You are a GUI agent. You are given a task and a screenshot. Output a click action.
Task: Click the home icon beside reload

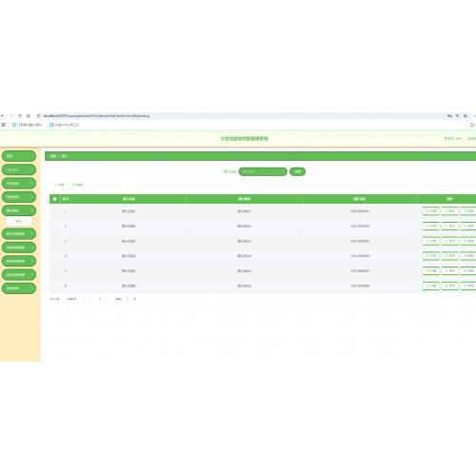click(29, 116)
